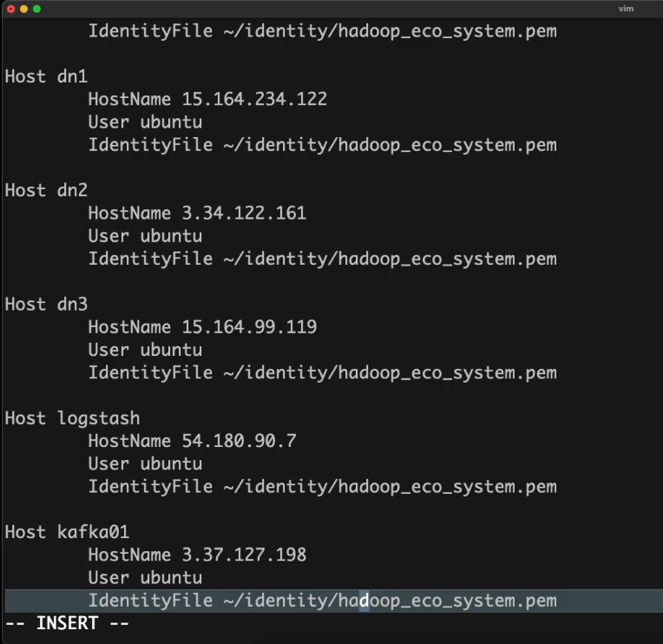Click the yellow minimize window button
The width and height of the screenshot is (663, 644).
pos(24,9)
